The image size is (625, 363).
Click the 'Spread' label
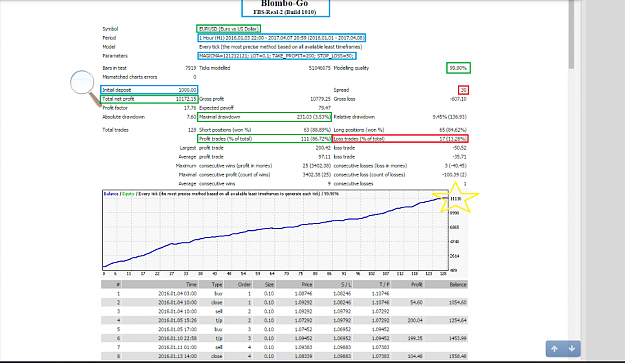(x=341, y=90)
